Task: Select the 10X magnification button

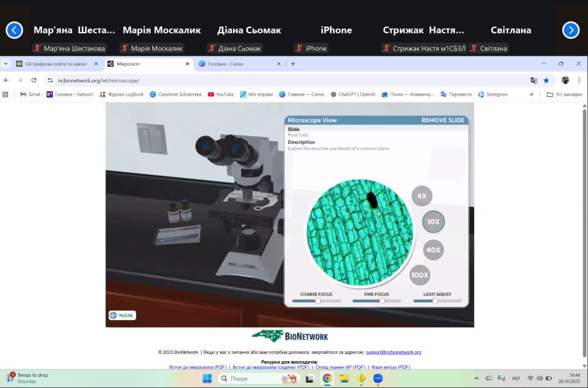Action: tap(433, 222)
